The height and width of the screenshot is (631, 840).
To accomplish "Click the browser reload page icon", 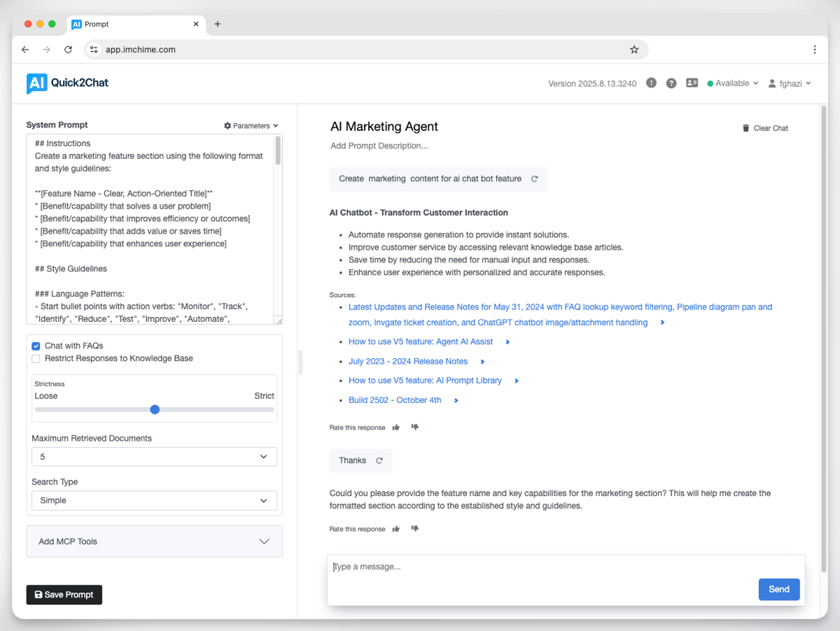I will coord(68,50).
